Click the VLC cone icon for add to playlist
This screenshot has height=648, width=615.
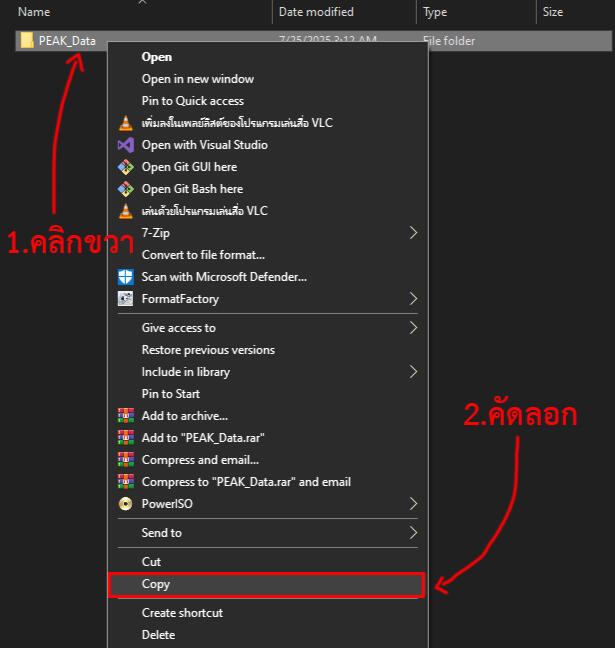[125, 123]
